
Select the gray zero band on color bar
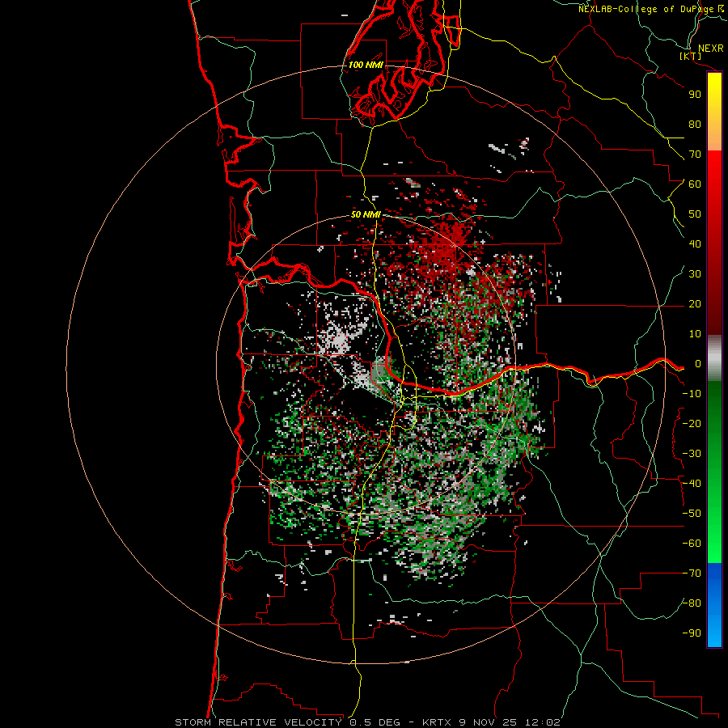click(x=714, y=358)
